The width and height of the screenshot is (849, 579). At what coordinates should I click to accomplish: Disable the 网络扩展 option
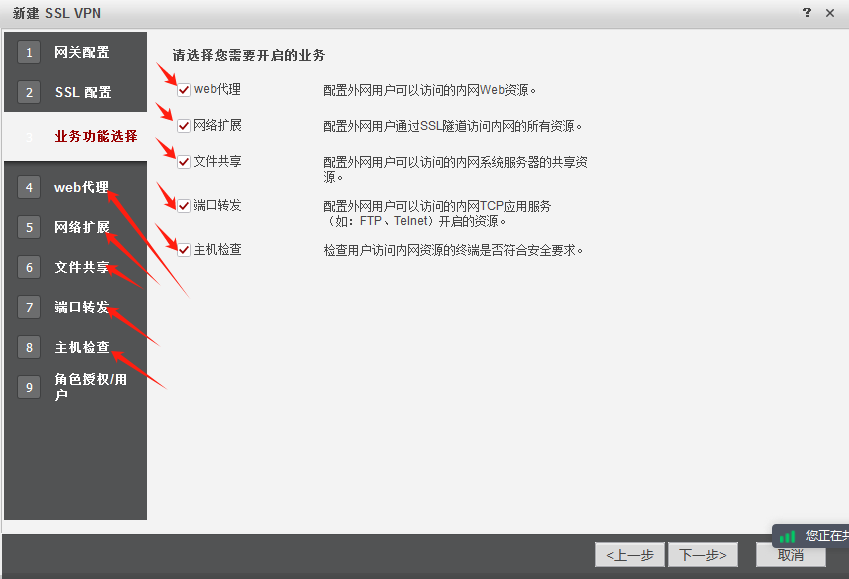tap(183, 125)
